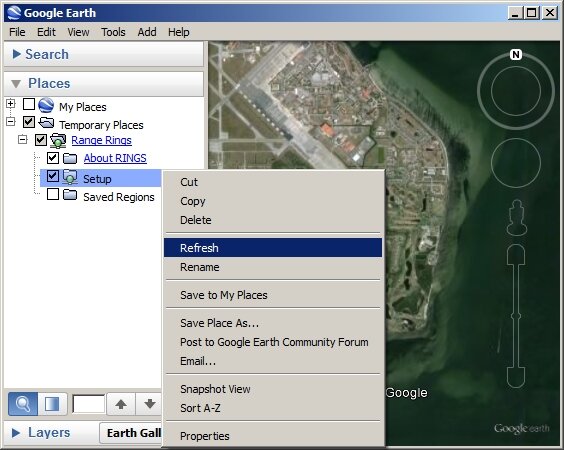Click the Layers panel header text

(49, 433)
